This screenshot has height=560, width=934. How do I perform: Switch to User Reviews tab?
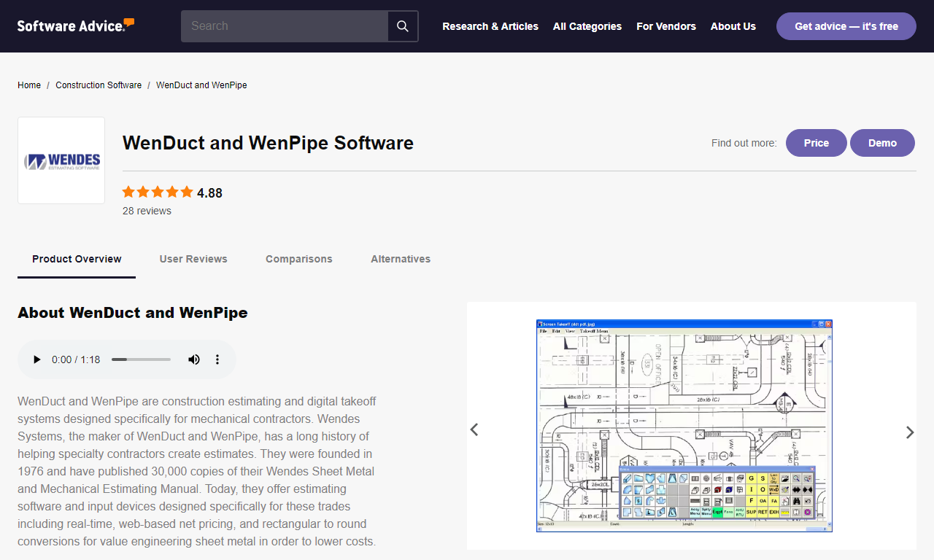193,259
